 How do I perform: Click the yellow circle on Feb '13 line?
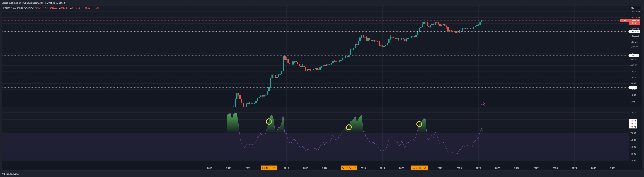point(269,121)
